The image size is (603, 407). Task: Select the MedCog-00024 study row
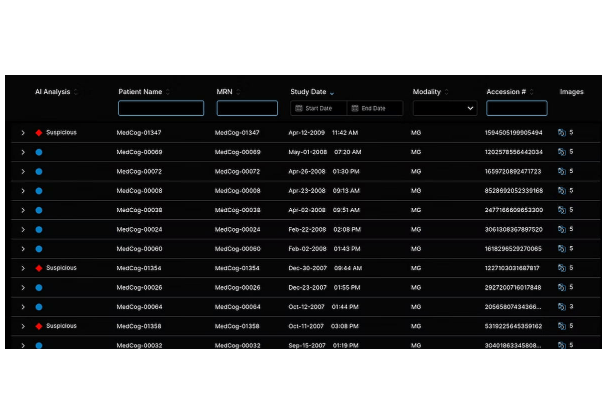click(x=300, y=229)
